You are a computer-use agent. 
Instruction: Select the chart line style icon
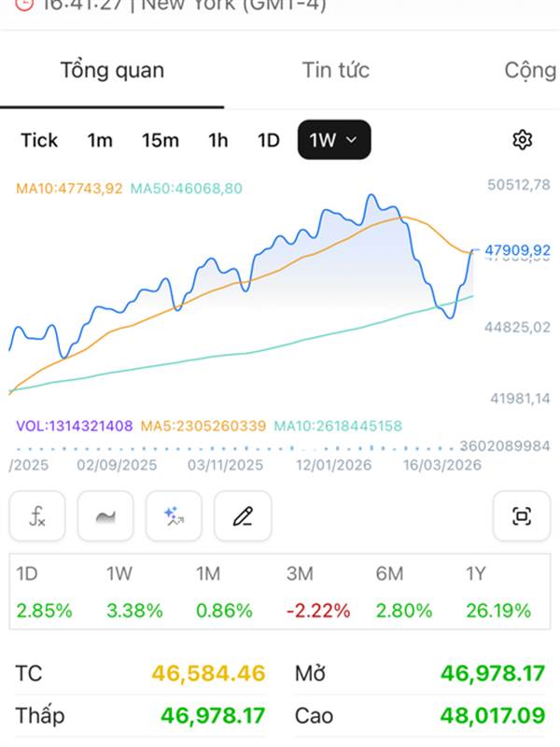click(105, 515)
